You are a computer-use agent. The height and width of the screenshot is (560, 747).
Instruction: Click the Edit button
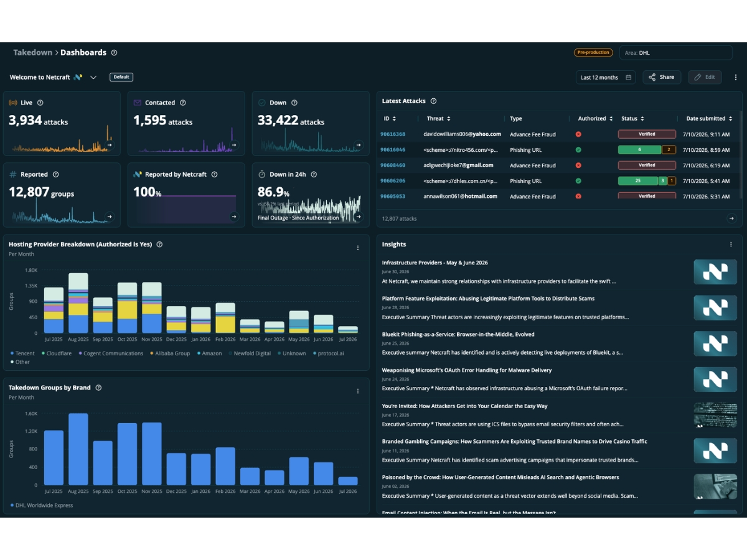pyautogui.click(x=705, y=77)
